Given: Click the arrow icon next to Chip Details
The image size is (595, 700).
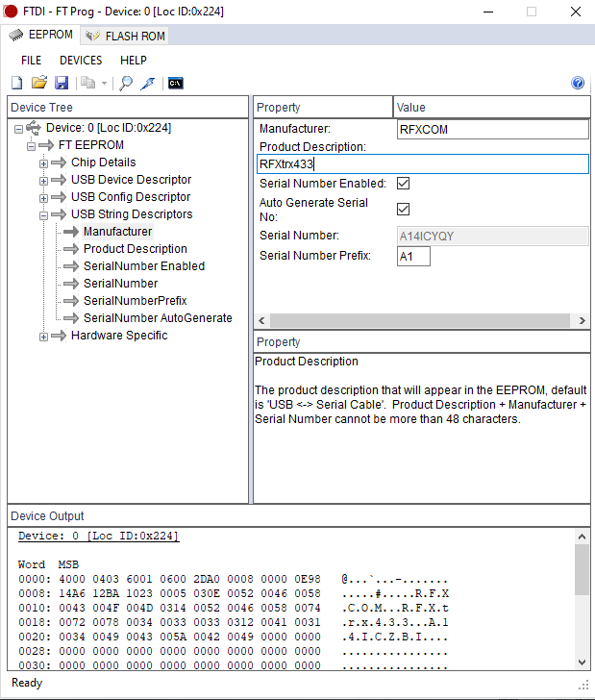Looking at the screenshot, I should point(59,162).
